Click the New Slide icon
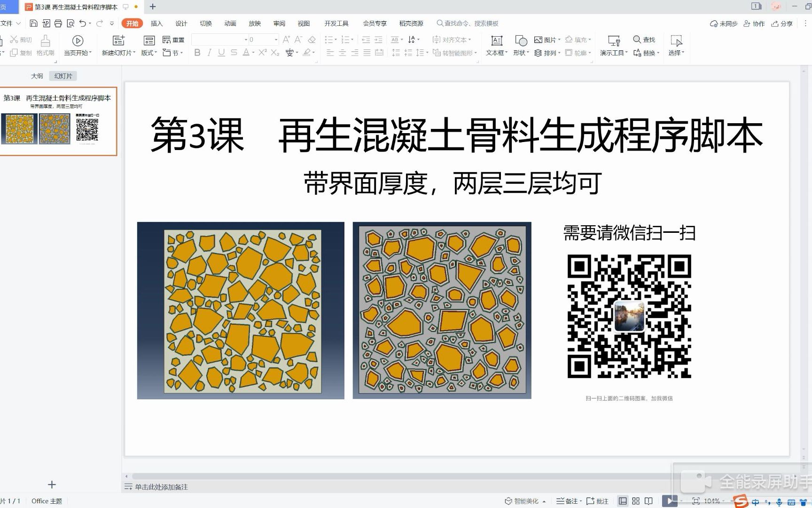The height and width of the screenshot is (508, 812). [x=118, y=40]
